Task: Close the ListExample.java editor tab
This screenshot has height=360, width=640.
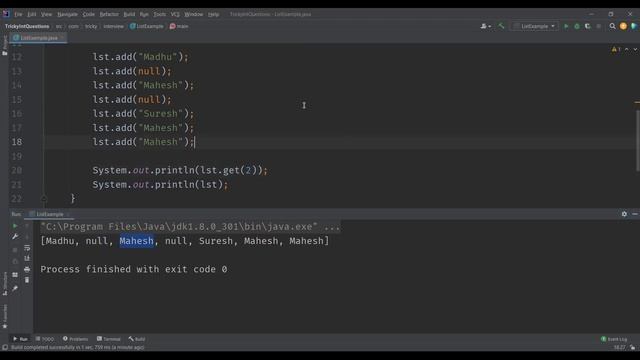Action: (x=63, y=38)
